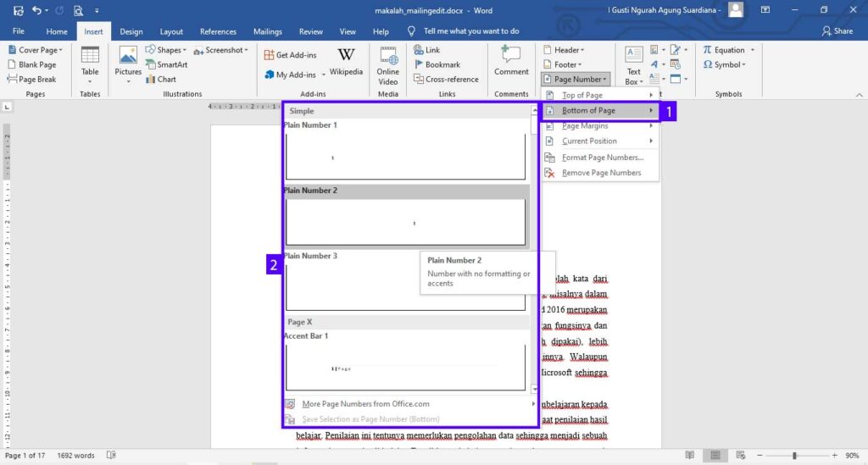This screenshot has height=465, width=868.
Task: Insert a SmartArt graphic
Action: pyautogui.click(x=167, y=64)
